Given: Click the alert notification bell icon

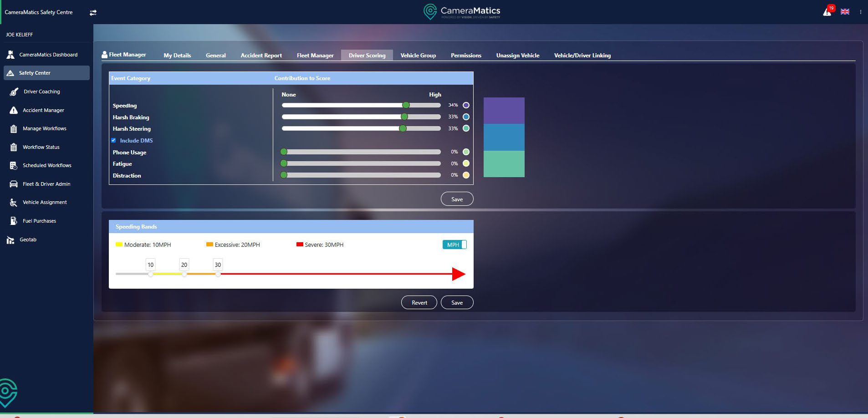Looking at the screenshot, I should click(x=827, y=12).
